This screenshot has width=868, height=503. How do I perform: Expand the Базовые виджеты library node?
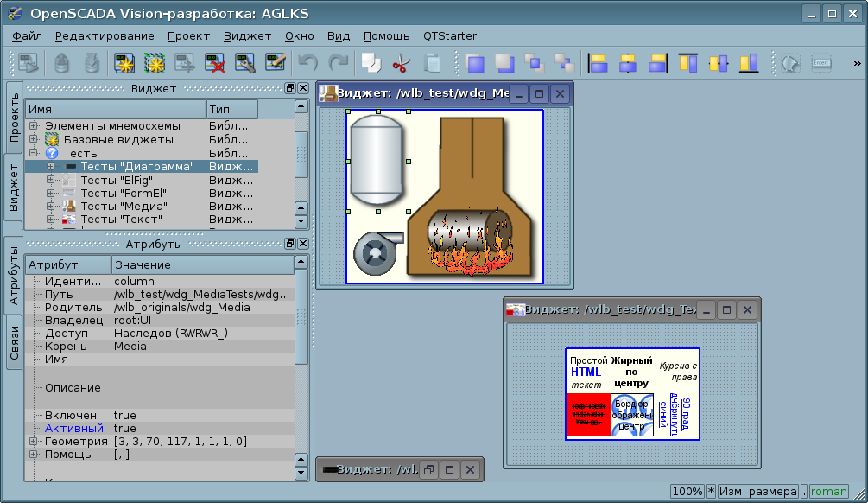coord(34,139)
